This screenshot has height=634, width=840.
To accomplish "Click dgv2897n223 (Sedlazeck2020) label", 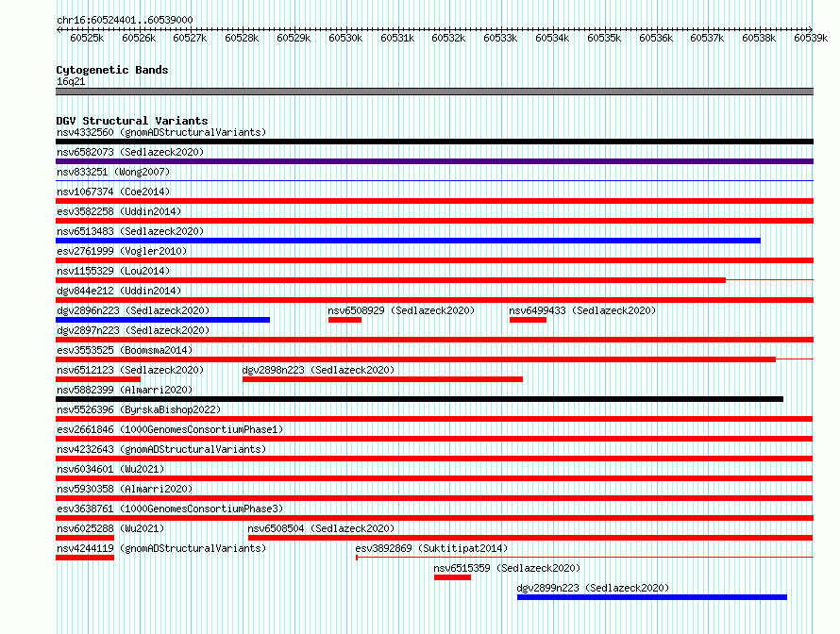I will [x=133, y=330].
